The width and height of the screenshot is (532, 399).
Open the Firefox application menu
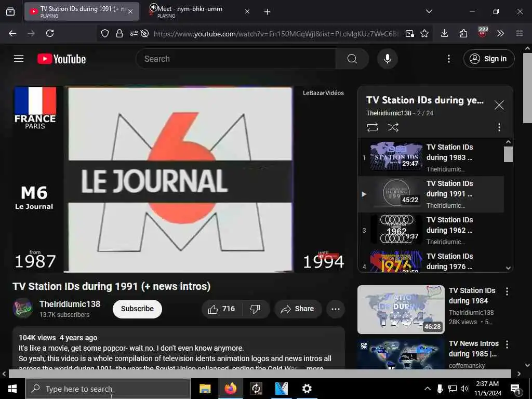tap(519, 33)
